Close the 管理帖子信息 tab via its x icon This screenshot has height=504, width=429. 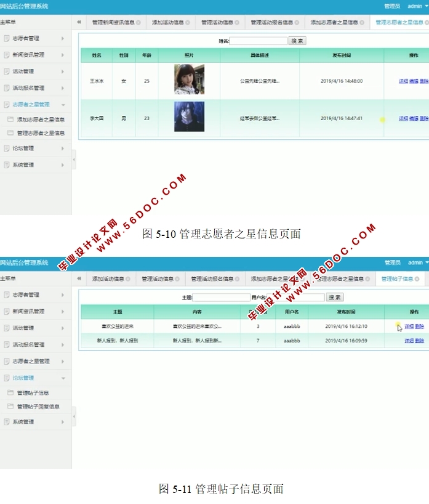(x=417, y=279)
